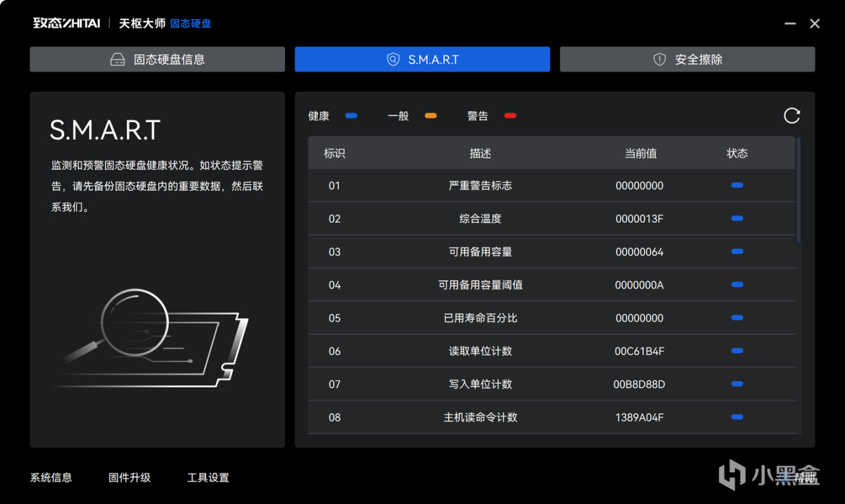Image resolution: width=845 pixels, height=504 pixels.
Task: Select the 读取单位计数 row description
Action: click(x=481, y=351)
